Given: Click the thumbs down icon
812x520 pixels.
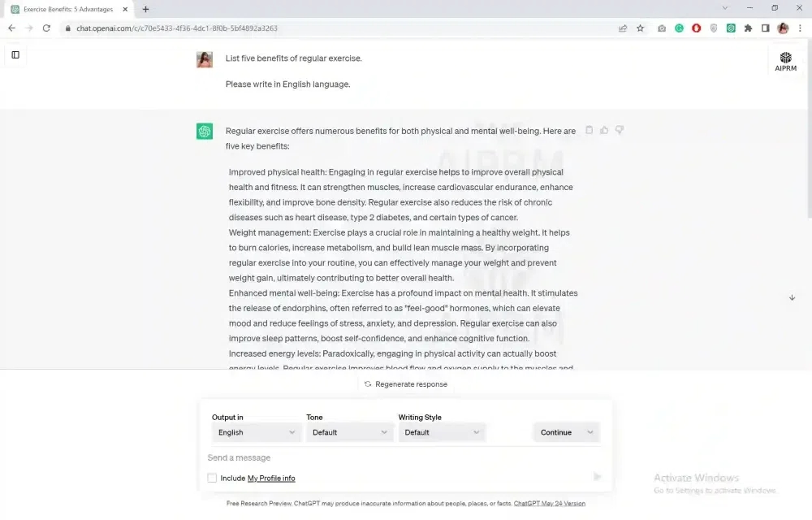Looking at the screenshot, I should (x=620, y=130).
